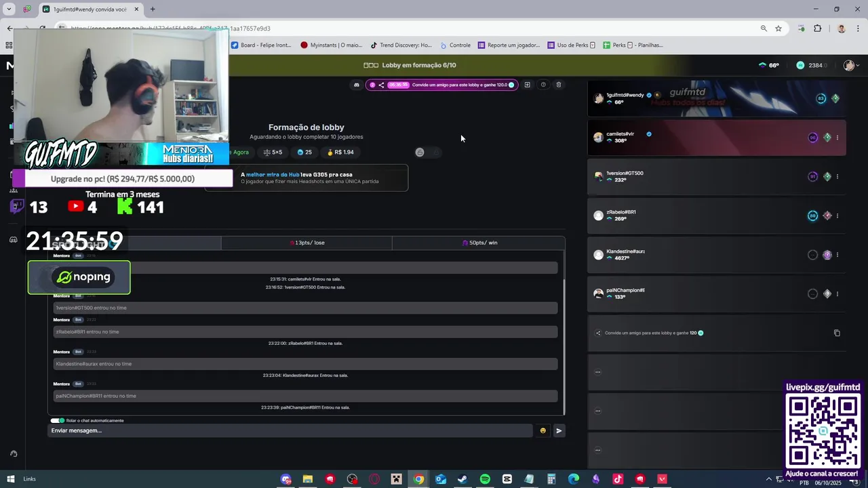
Task: Open options menu for paiNChampion player
Action: pos(837,294)
